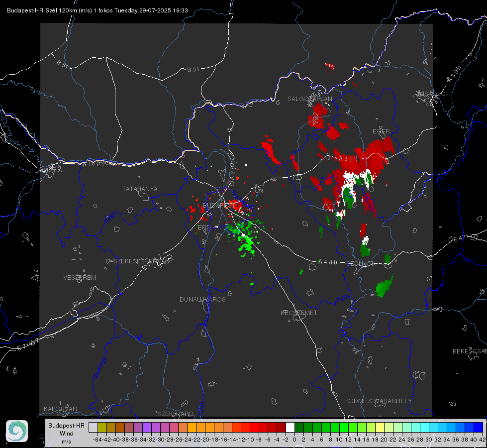Click the 'Somogy' county label
Screen dimensions: 487x448
(x=99, y=367)
